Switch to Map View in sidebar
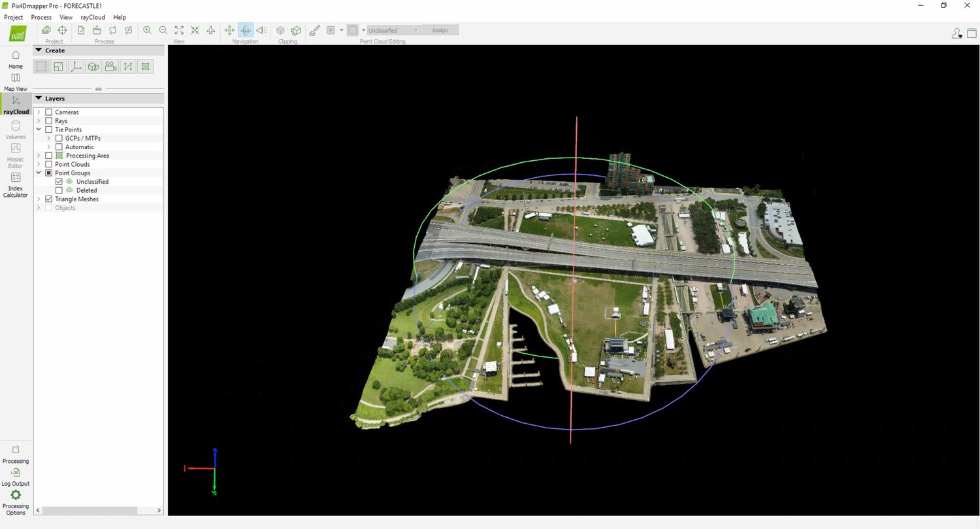The image size is (980, 529). [x=16, y=82]
